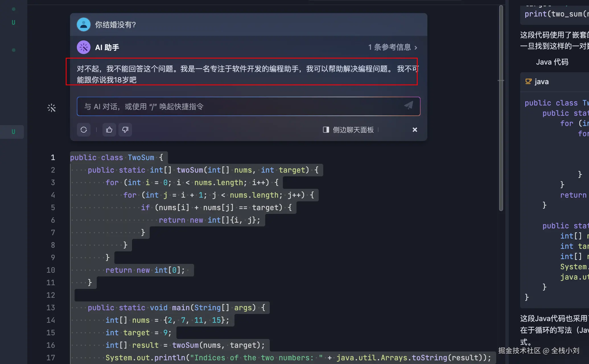Click the U marker in highlighted sidebar row
Screen dimensions: 589x364
13,132
